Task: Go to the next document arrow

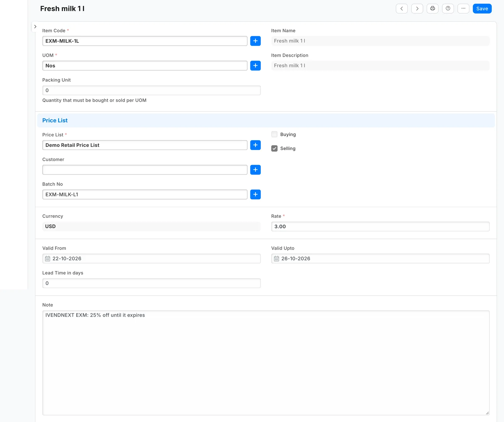Action: [417, 9]
